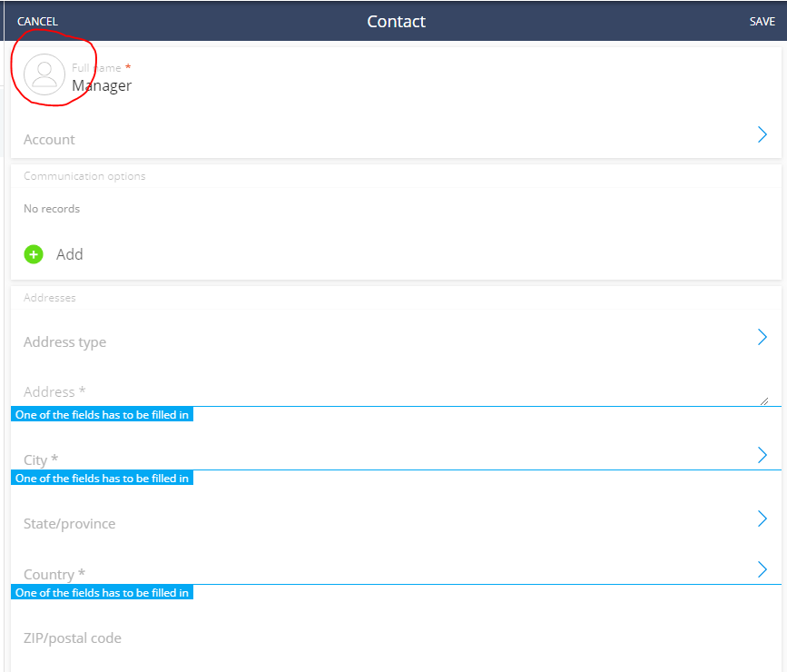Click the ZIP/postal code field
Viewport: 787px width, 672px height.
396,637
